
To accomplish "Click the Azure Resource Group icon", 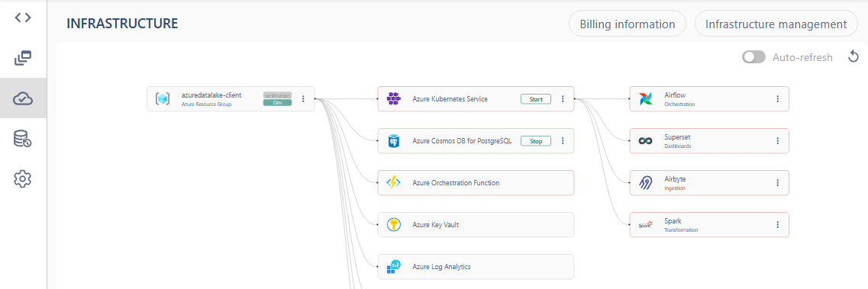I will coord(162,99).
